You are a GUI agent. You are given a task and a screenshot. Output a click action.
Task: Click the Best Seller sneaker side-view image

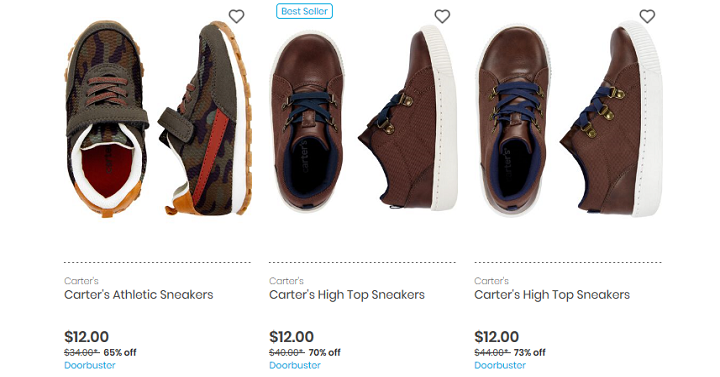click(x=408, y=118)
